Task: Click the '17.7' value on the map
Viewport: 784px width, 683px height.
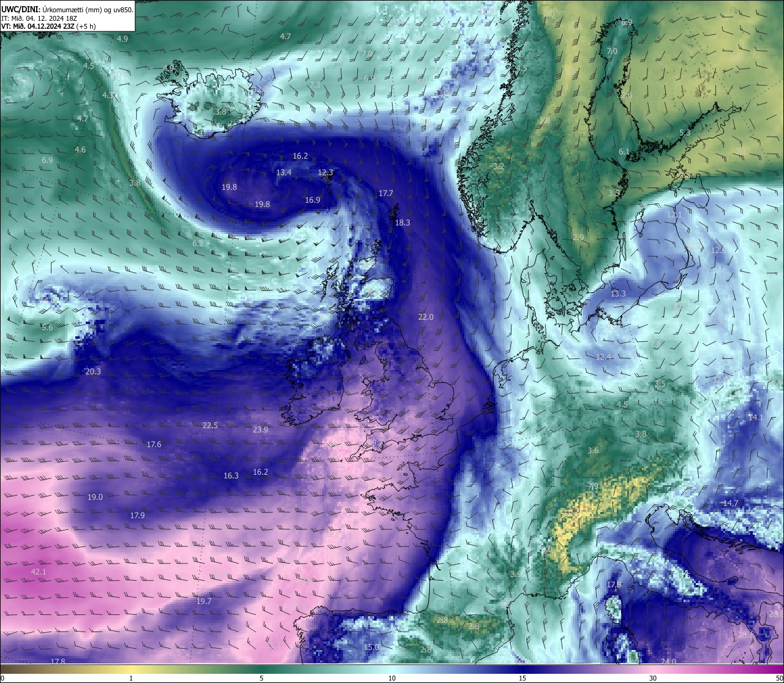Action: [x=385, y=193]
